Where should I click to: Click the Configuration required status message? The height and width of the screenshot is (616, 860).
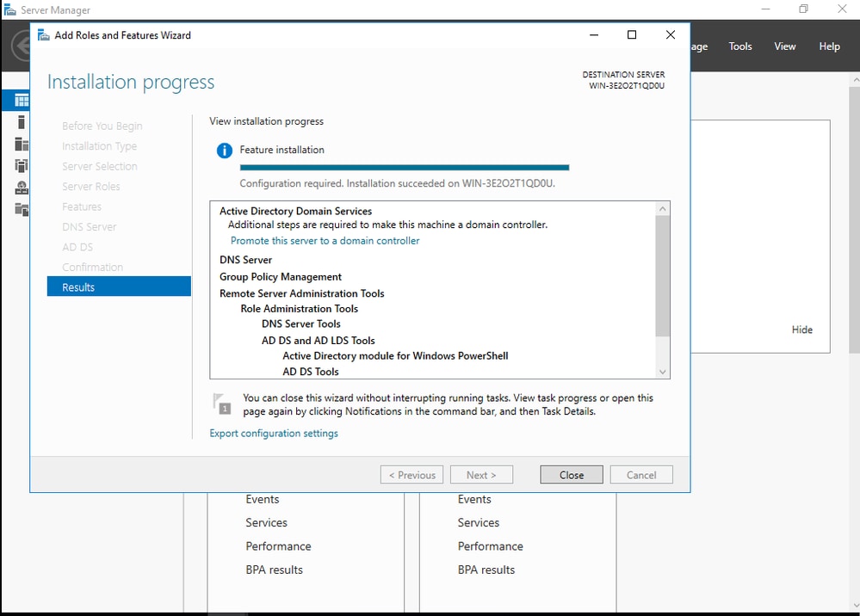click(397, 183)
